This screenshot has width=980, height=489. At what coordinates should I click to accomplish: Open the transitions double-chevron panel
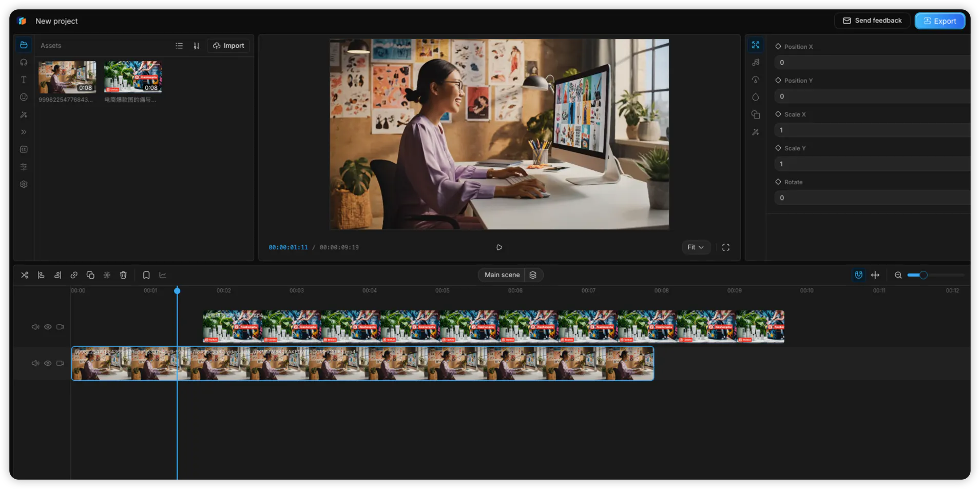(24, 132)
